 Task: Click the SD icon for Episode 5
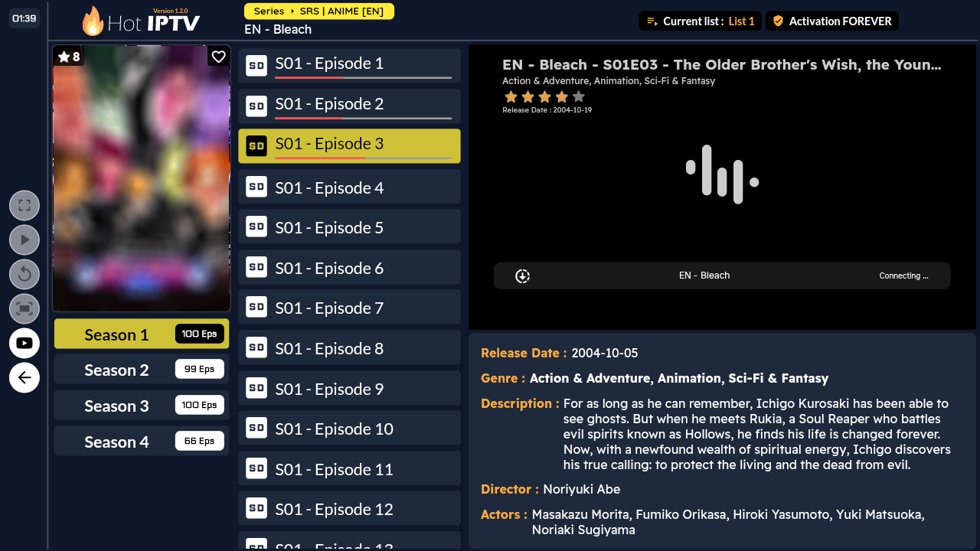tap(256, 227)
